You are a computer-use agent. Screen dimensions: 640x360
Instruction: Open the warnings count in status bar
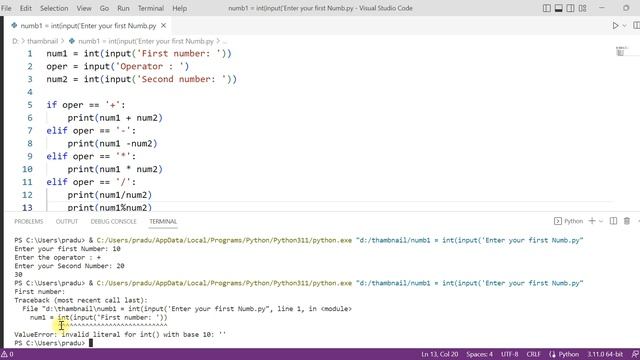(7, 354)
